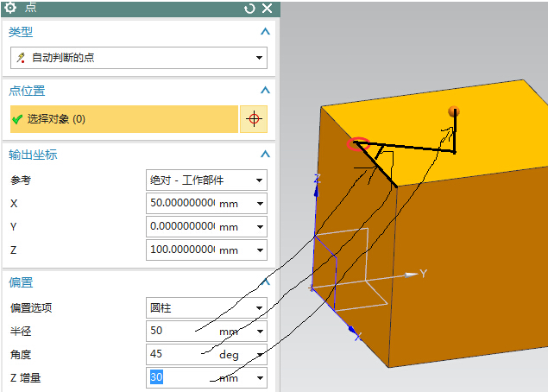
Task: Collapse the 类型 section
Action: pos(265,32)
